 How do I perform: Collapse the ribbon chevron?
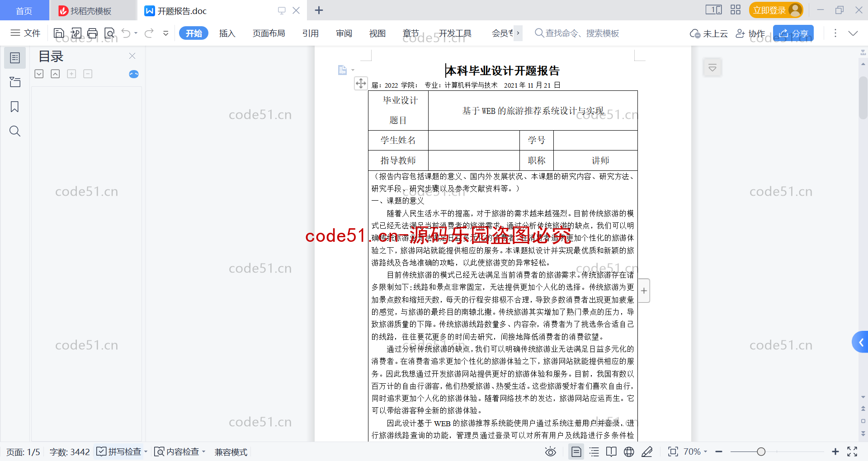(853, 33)
